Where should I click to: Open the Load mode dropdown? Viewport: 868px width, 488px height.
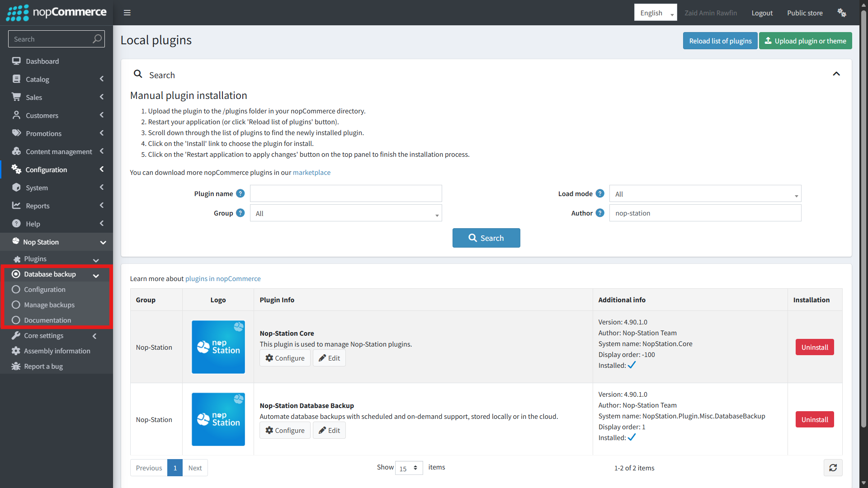705,194
